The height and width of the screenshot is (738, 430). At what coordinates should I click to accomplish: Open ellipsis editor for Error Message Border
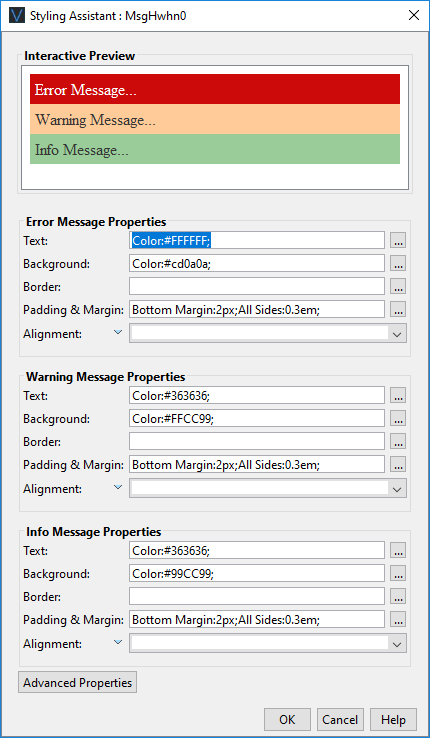398,286
